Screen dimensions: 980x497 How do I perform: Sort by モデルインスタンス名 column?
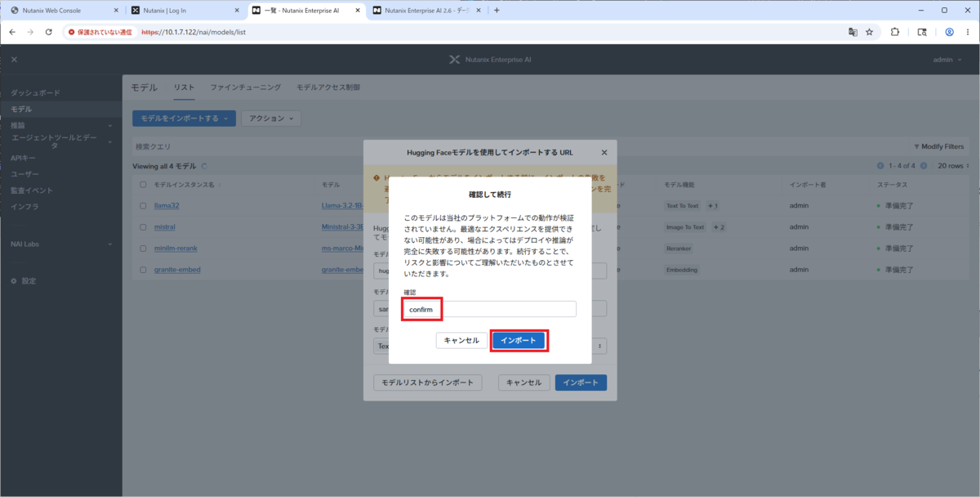pyautogui.click(x=184, y=185)
